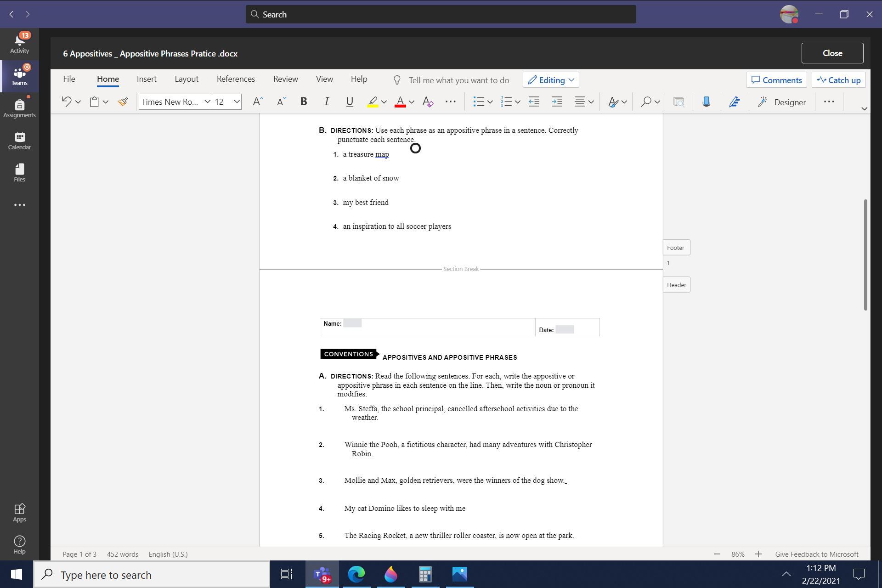This screenshot has height=588, width=882.
Task: Open the Assignments sidebar icon
Action: coord(19,108)
